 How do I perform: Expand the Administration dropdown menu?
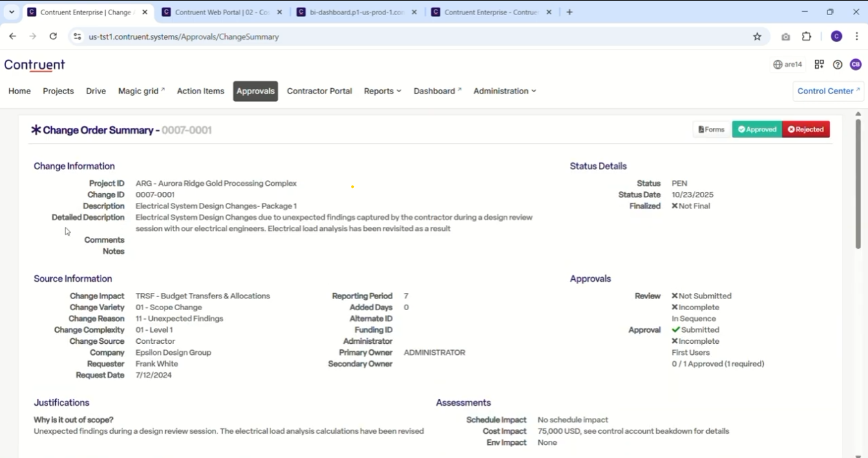[505, 91]
